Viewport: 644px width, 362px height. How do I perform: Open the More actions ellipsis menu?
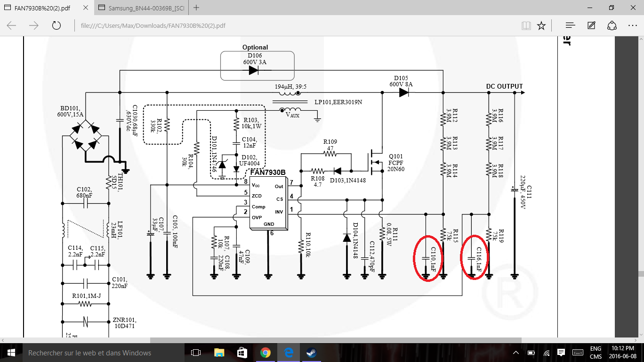(x=632, y=25)
